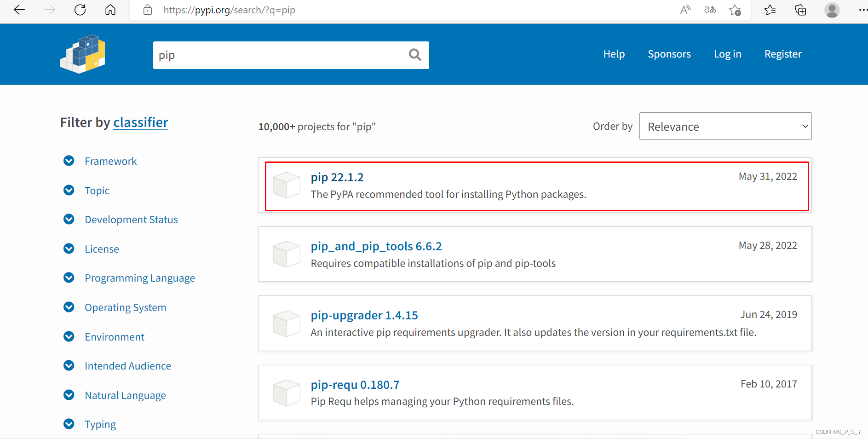Expand the Operating System filter chevron

69,307
